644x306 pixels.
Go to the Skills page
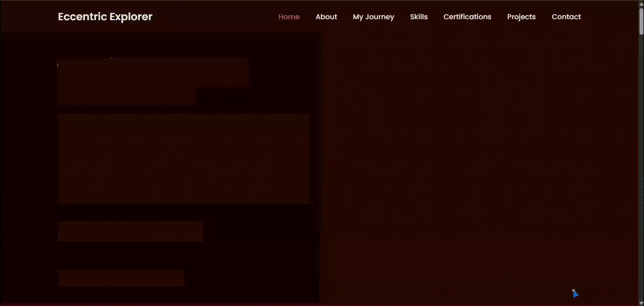pos(419,17)
